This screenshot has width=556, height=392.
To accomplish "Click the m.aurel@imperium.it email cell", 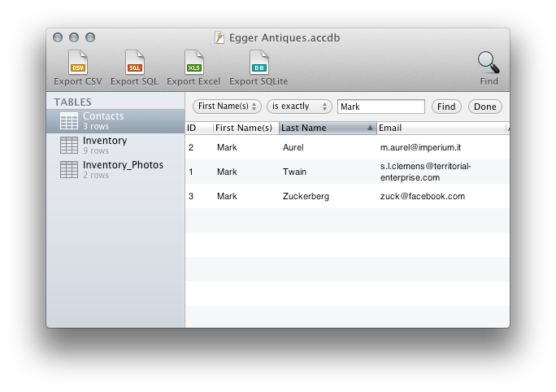I will pos(420,147).
